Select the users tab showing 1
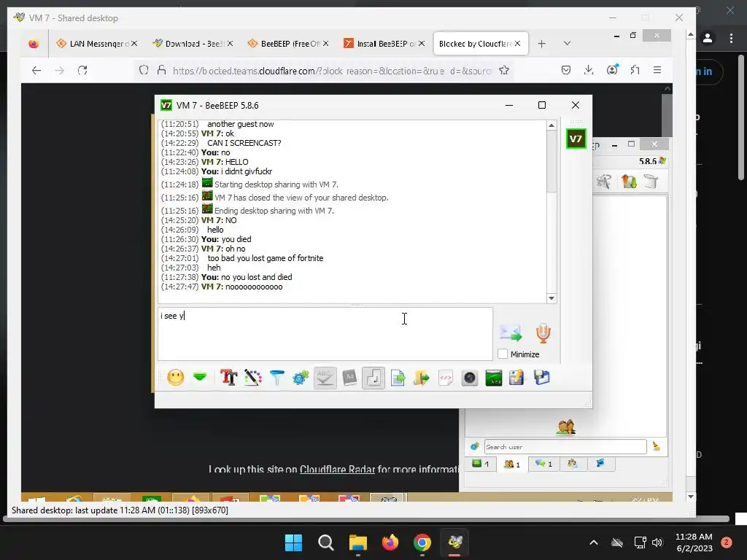The height and width of the screenshot is (560, 747). (x=511, y=464)
